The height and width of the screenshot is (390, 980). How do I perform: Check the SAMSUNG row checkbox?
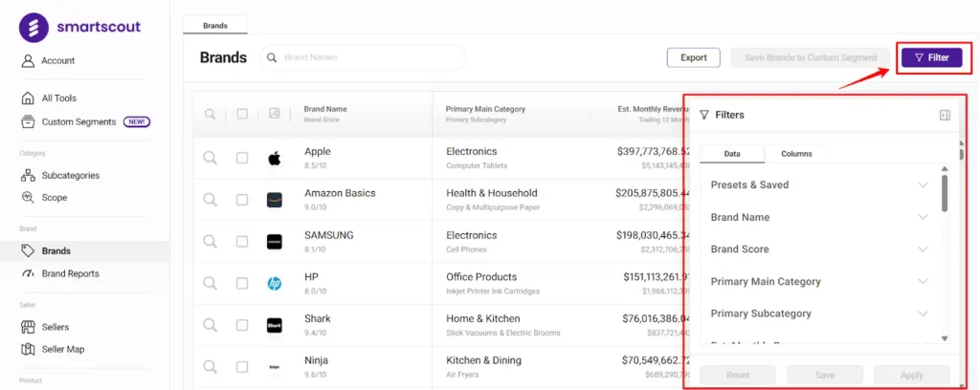[242, 242]
